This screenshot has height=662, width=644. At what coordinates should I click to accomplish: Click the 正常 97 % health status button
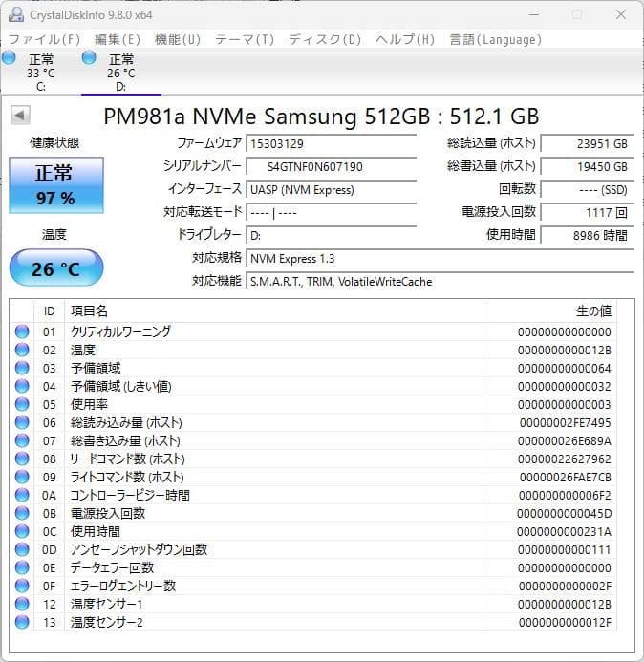click(56, 185)
